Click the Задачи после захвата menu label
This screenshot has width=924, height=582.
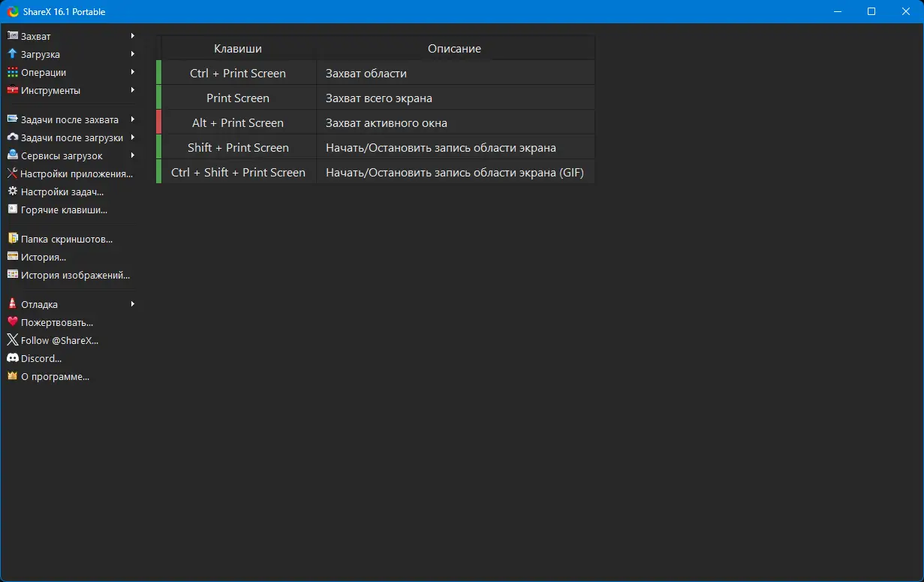pos(70,119)
